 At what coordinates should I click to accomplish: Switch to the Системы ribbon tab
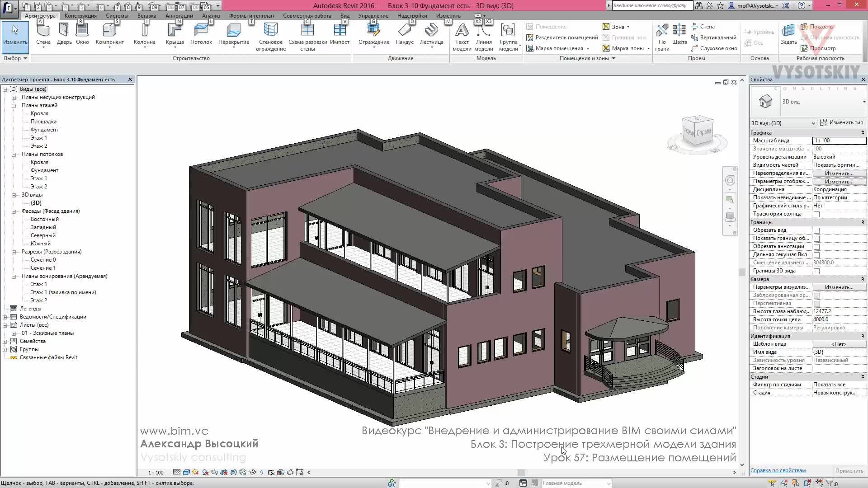coord(117,16)
